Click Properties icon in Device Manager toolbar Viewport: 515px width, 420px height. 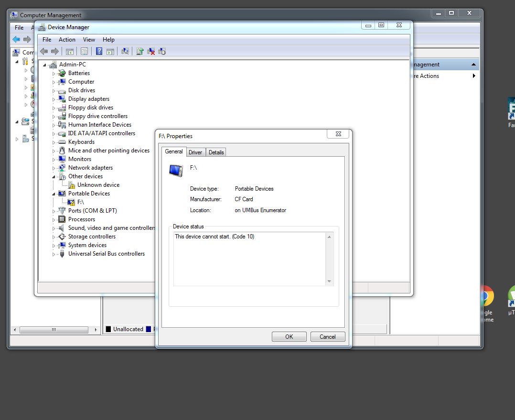tap(84, 51)
